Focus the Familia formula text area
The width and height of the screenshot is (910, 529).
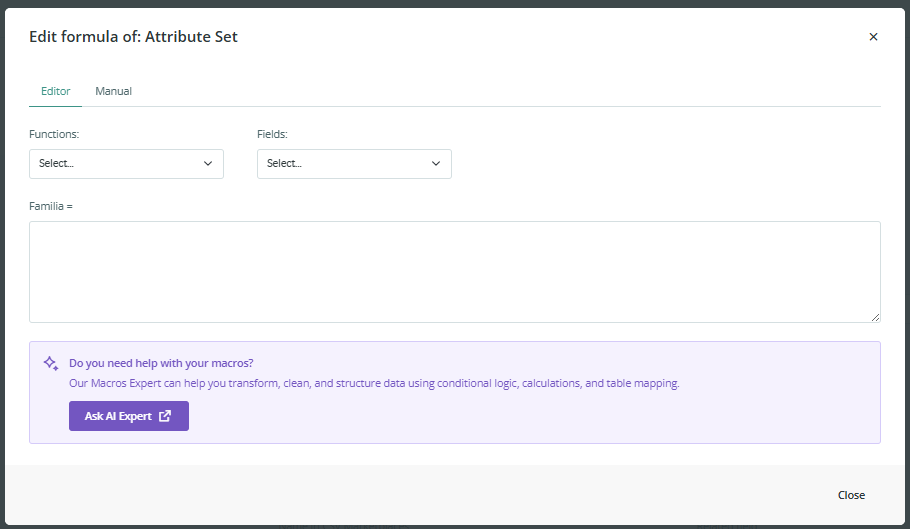pyautogui.click(x=454, y=271)
